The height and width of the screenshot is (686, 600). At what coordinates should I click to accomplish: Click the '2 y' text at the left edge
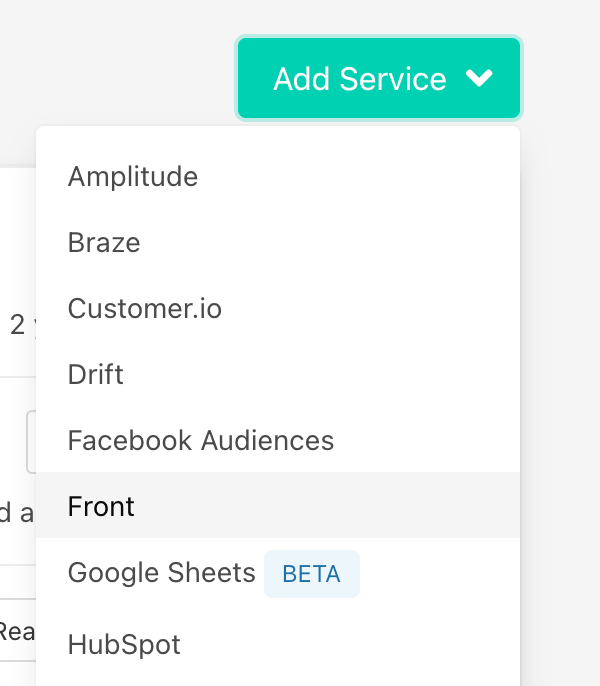point(17,325)
